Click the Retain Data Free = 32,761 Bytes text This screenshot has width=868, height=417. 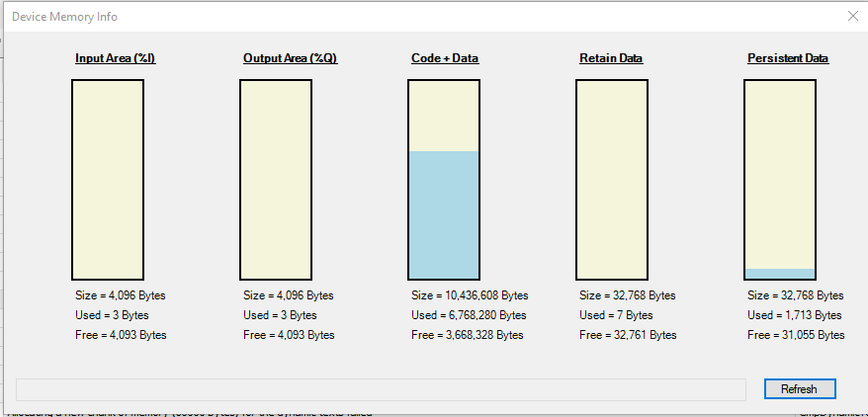tap(628, 335)
